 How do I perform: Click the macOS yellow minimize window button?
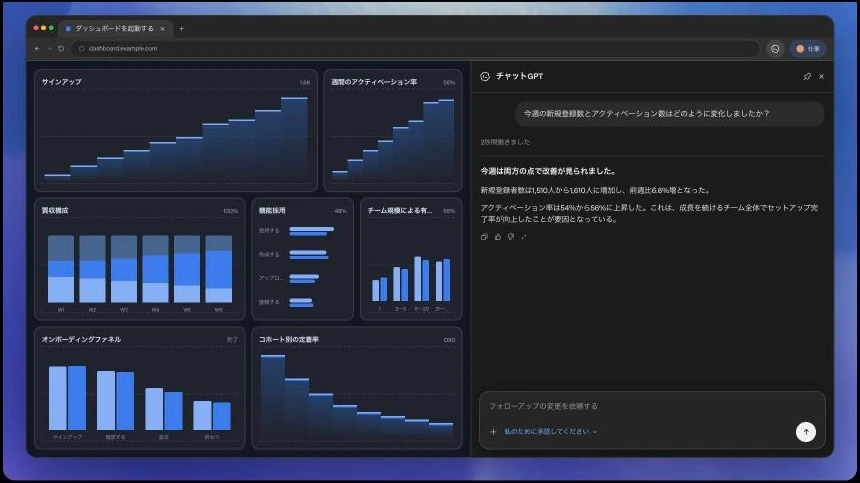tap(44, 28)
